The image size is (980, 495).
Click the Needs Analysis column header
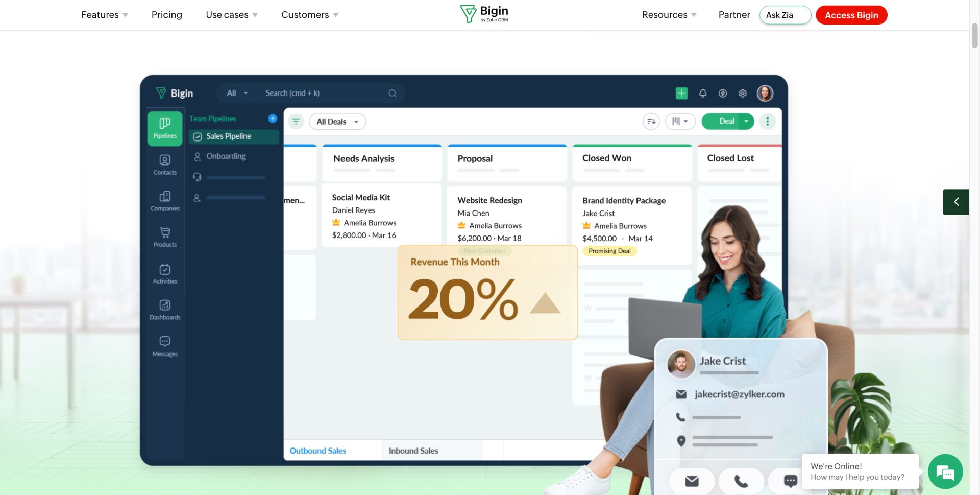pyautogui.click(x=382, y=162)
